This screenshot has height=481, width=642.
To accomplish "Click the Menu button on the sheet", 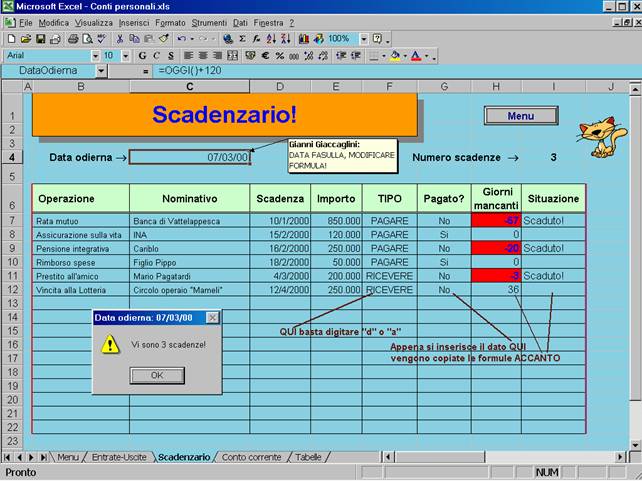I will pos(520,116).
